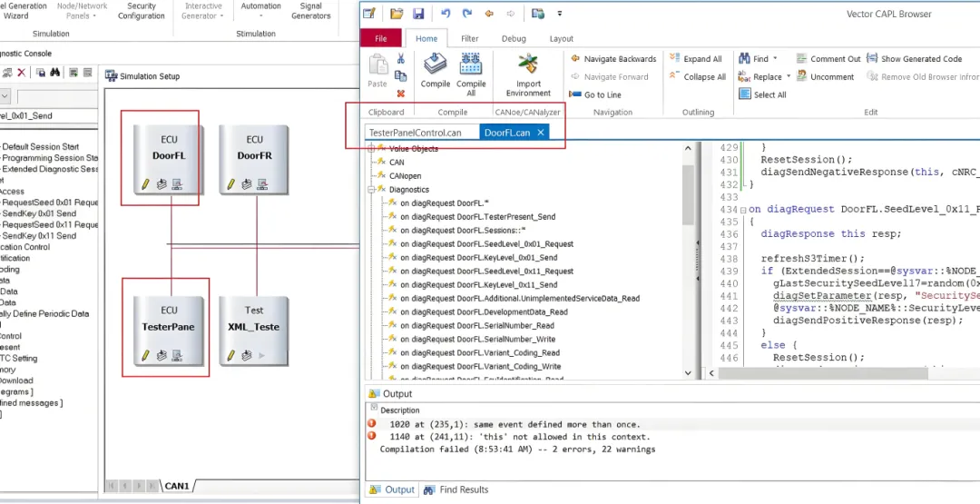Click the Open folder icon in quick access
This screenshot has width=980, height=504.
click(397, 14)
